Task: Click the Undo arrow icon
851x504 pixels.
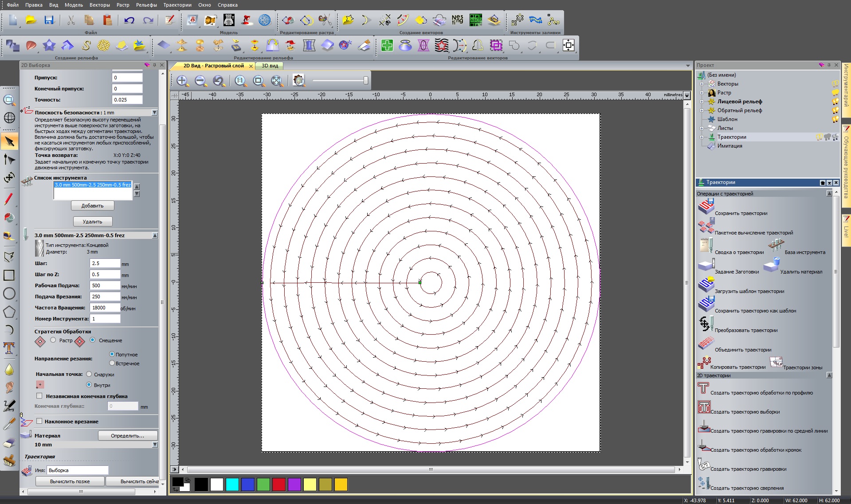Action: point(129,20)
